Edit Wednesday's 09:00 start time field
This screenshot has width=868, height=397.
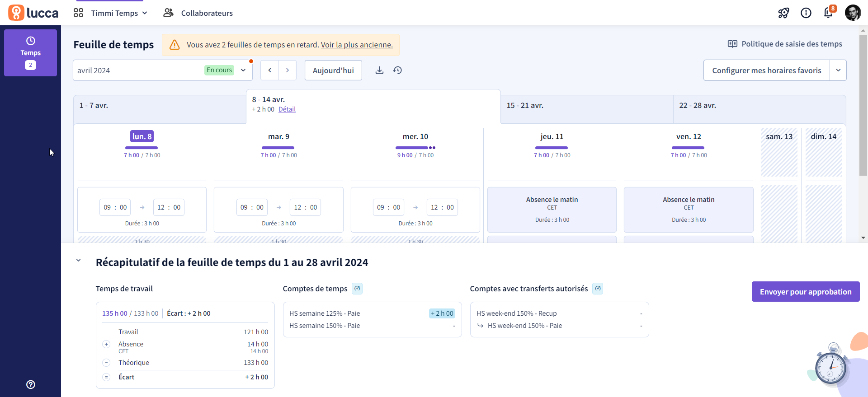388,207
